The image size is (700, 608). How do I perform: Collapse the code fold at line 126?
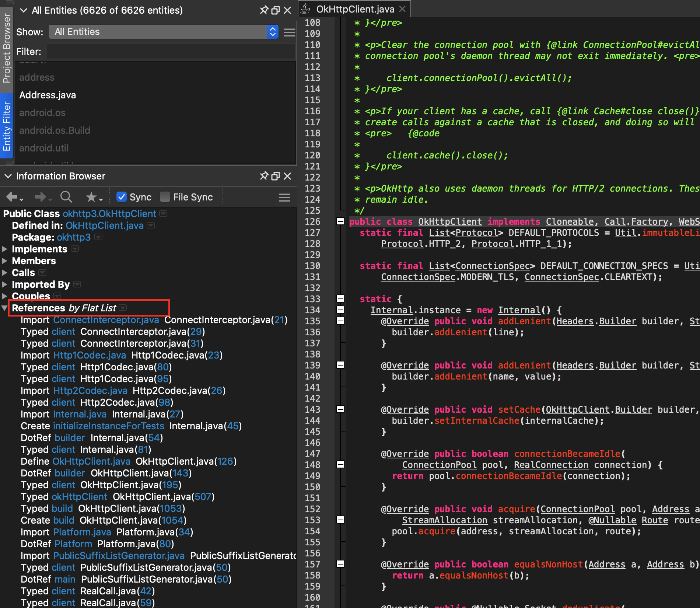click(340, 221)
